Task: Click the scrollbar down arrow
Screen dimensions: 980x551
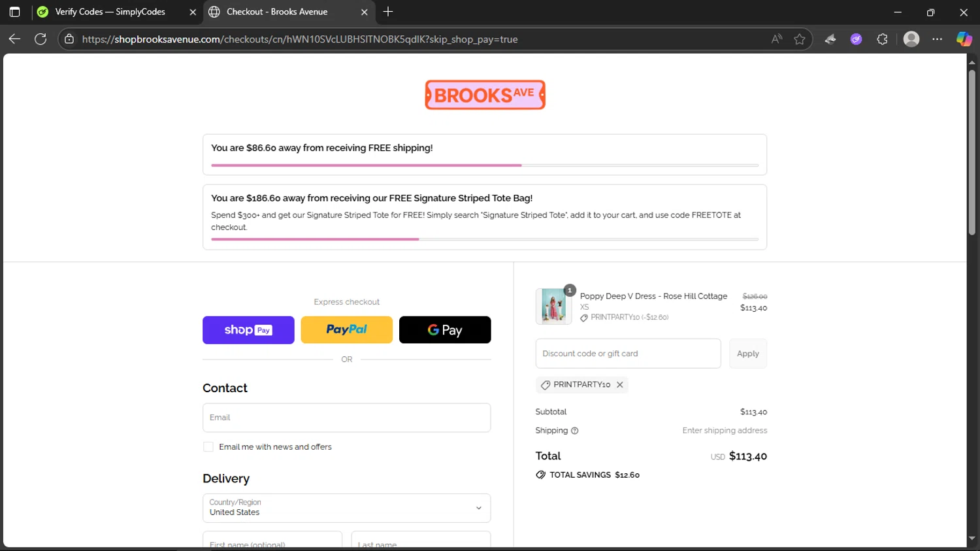Action: point(972,539)
